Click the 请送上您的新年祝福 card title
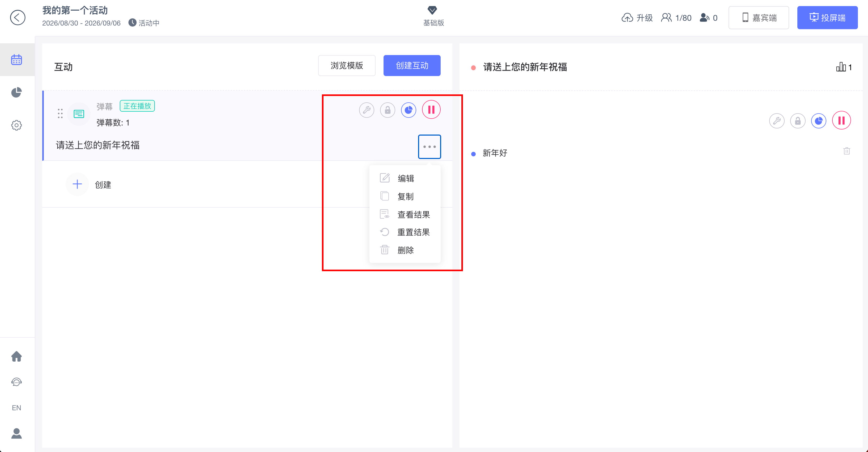Image resolution: width=868 pixels, height=452 pixels. [x=98, y=145]
